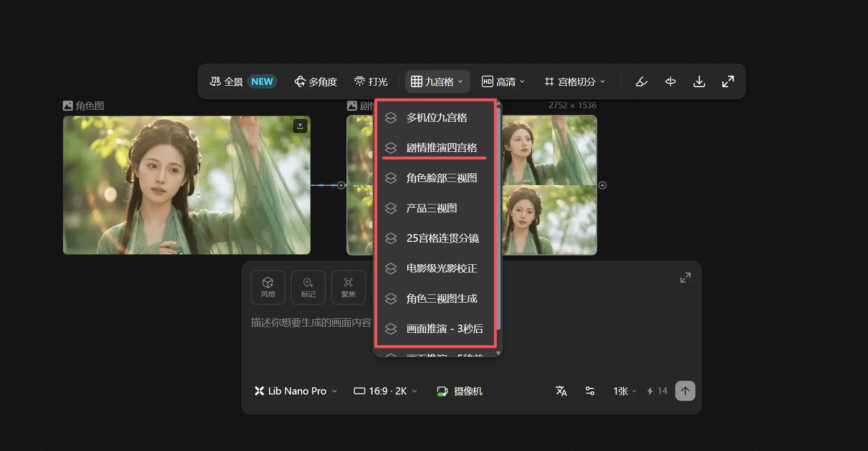Choose 剧情推演四宫格 from the menu
This screenshot has height=451, width=868.
point(436,148)
